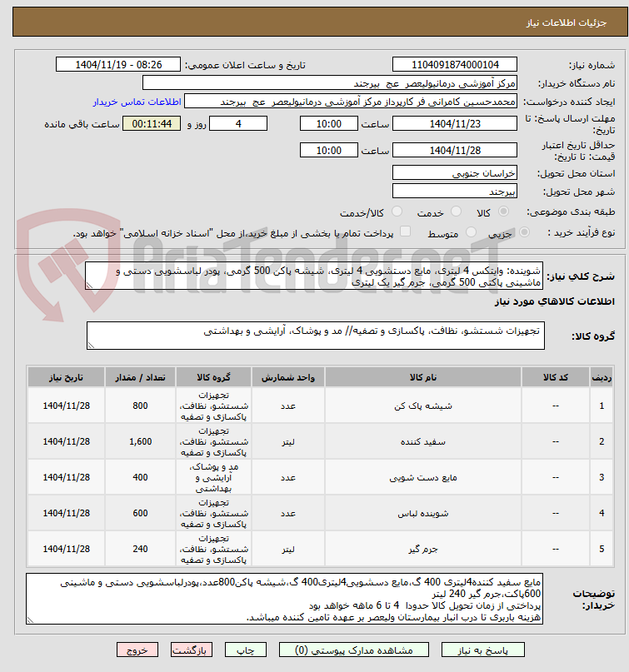Click the شیشه پاک کن item name
Viewport: 629px width, 672px height.
[x=423, y=406]
